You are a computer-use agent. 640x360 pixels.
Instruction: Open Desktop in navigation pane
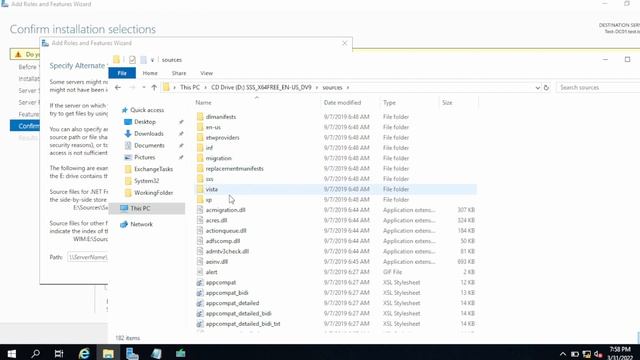(144, 122)
